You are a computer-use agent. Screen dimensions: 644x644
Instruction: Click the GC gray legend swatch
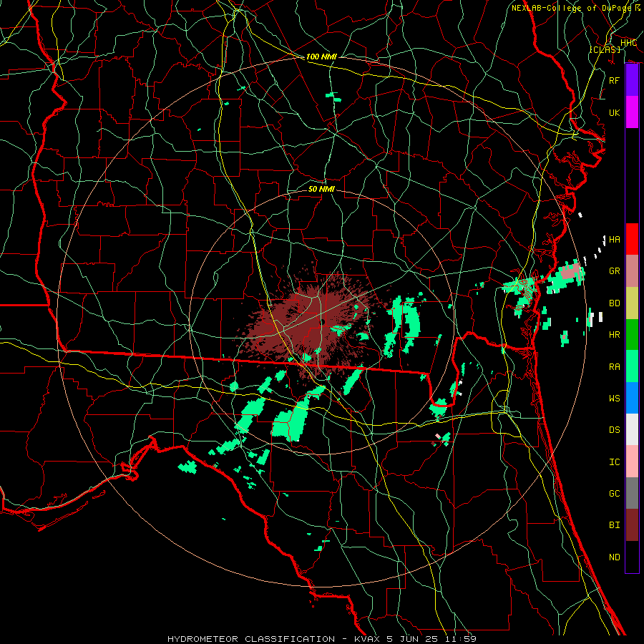pyautogui.click(x=632, y=493)
